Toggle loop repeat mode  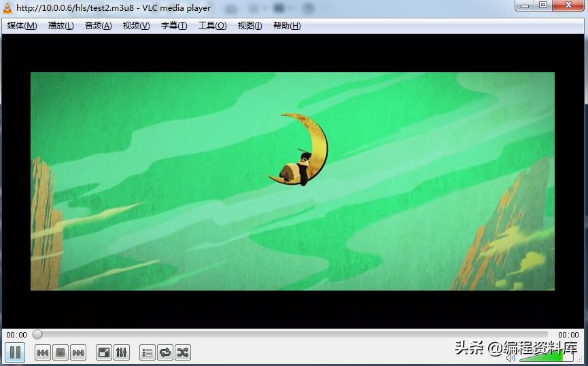[165, 352]
